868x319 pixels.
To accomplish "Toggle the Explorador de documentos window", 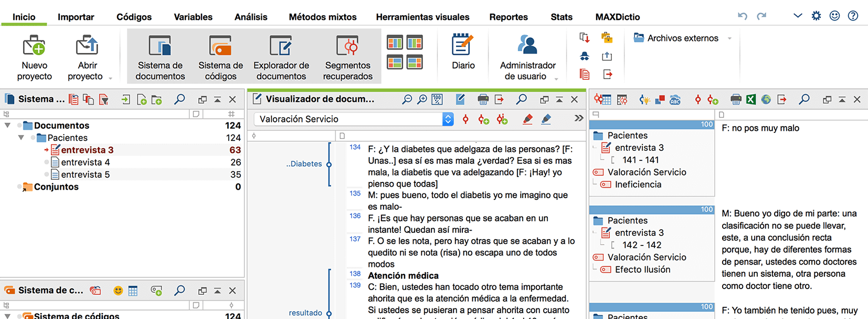I will click(x=281, y=57).
